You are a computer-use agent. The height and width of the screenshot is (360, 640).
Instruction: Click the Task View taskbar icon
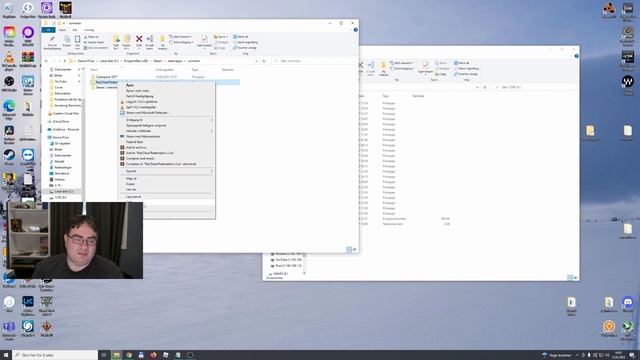tap(104, 355)
